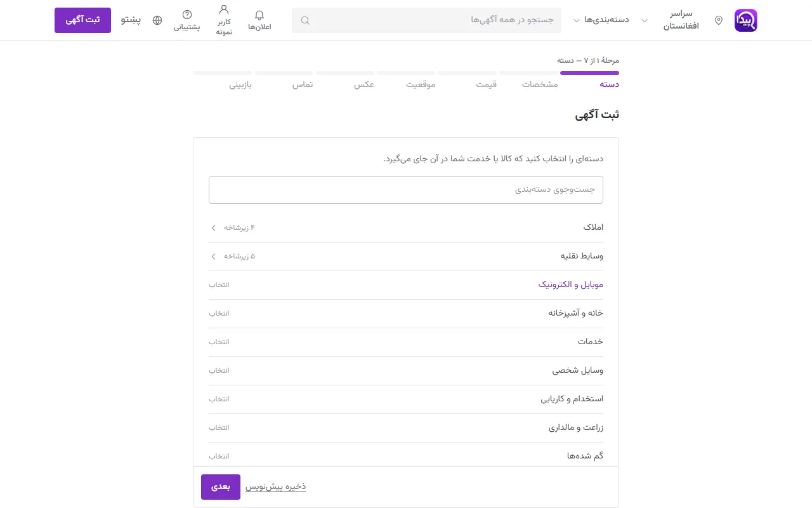This screenshot has width=812, height=508.
Task: Open the اعلان‌ها bell notifications
Action: click(x=259, y=20)
